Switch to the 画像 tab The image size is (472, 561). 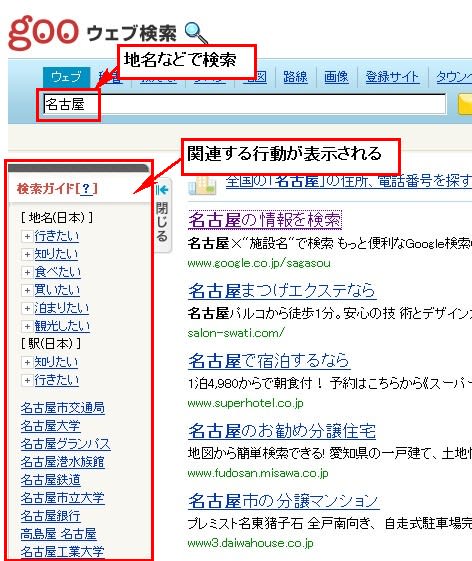(336, 77)
